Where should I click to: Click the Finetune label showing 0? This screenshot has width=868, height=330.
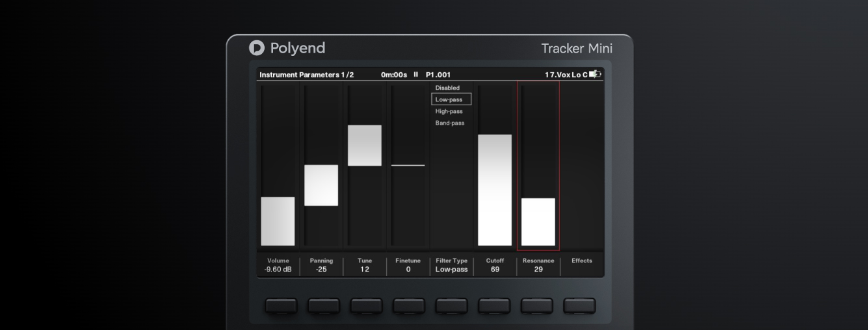408,265
